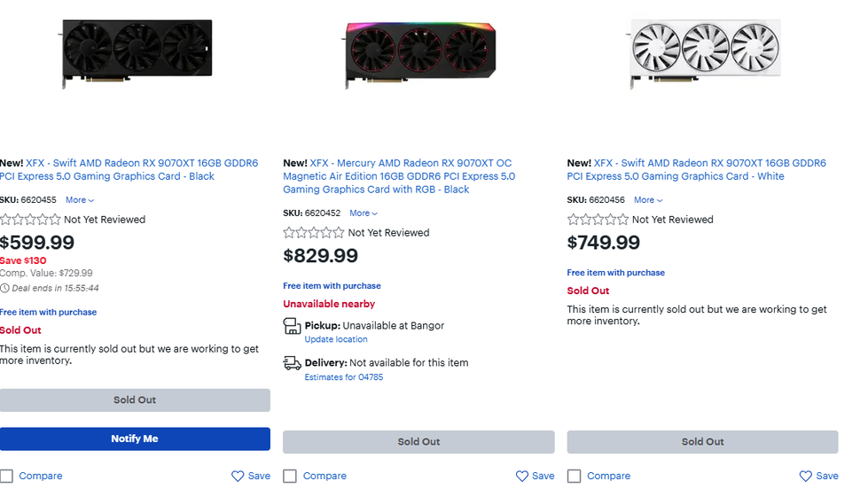Click the store pickup icon

pos(292,326)
